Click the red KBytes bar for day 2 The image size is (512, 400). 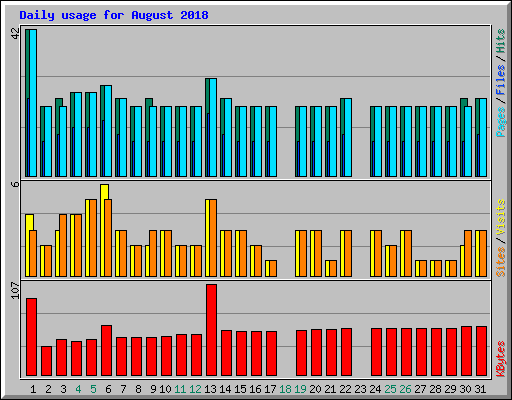pyautogui.click(x=46, y=361)
